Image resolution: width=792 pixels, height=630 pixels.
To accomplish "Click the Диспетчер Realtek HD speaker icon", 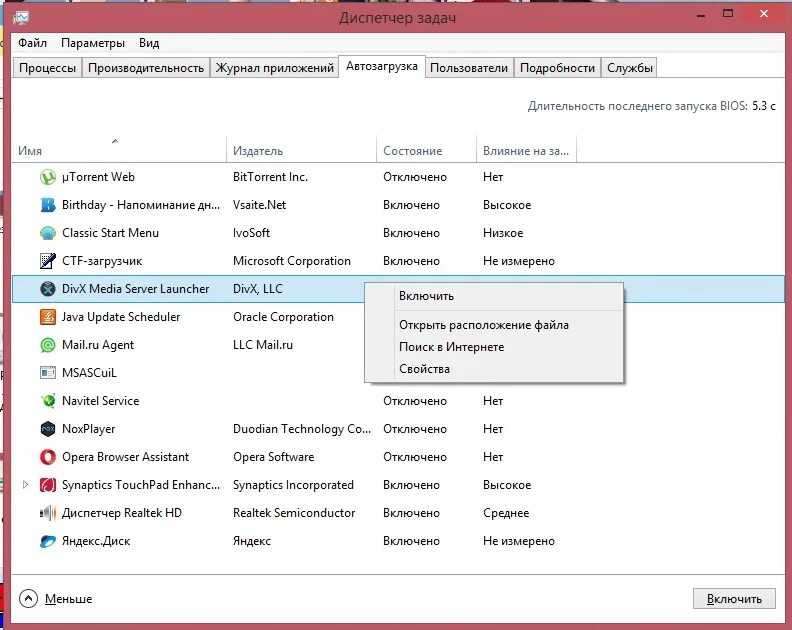I will coord(47,513).
